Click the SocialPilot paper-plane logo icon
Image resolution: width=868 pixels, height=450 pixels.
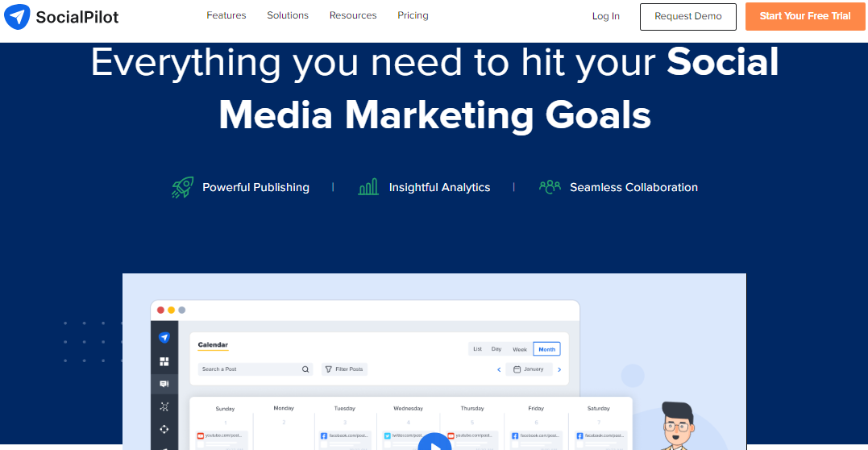click(x=17, y=17)
